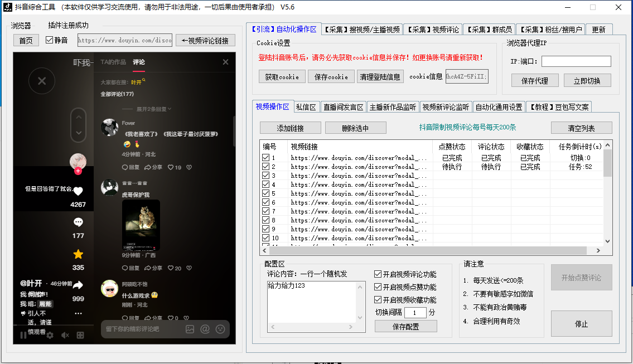Viewport: 633px width, 364px height.
Task: Focus the 切换间隔 interval field
Action: click(x=415, y=312)
